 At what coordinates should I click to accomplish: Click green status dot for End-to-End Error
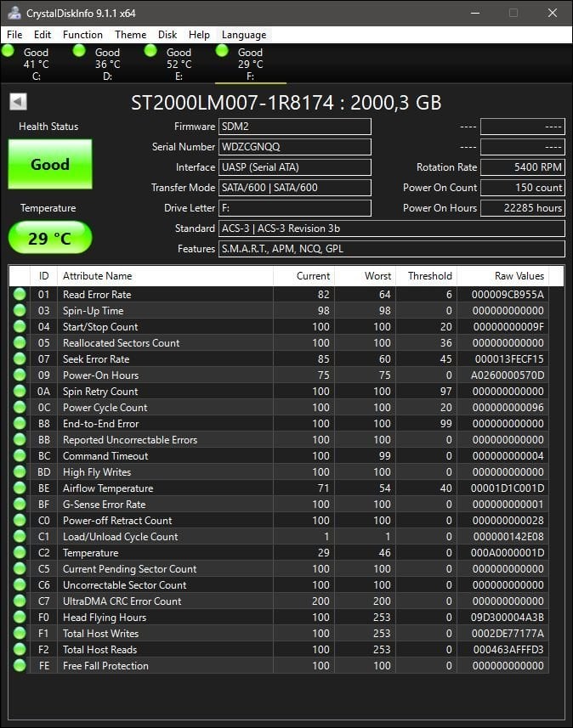20,423
